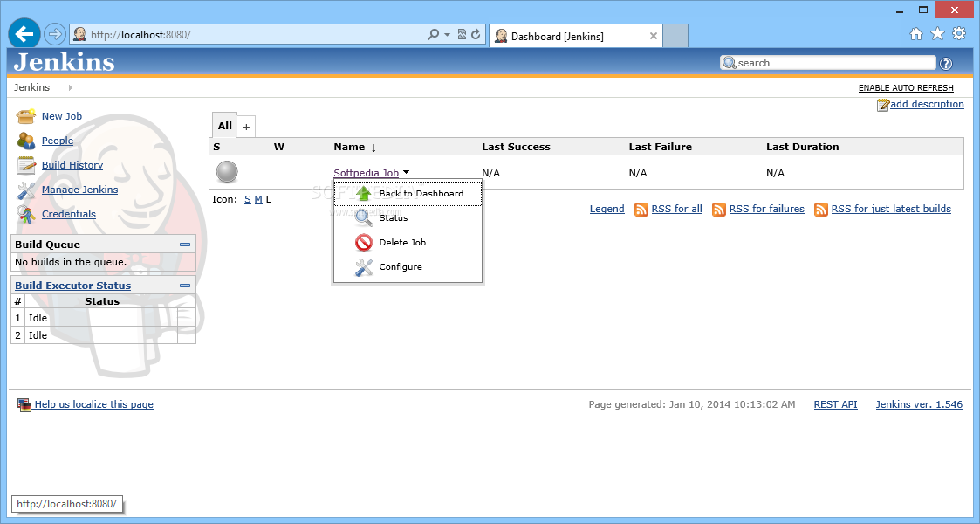Open the People link
980x524 pixels.
tap(58, 141)
